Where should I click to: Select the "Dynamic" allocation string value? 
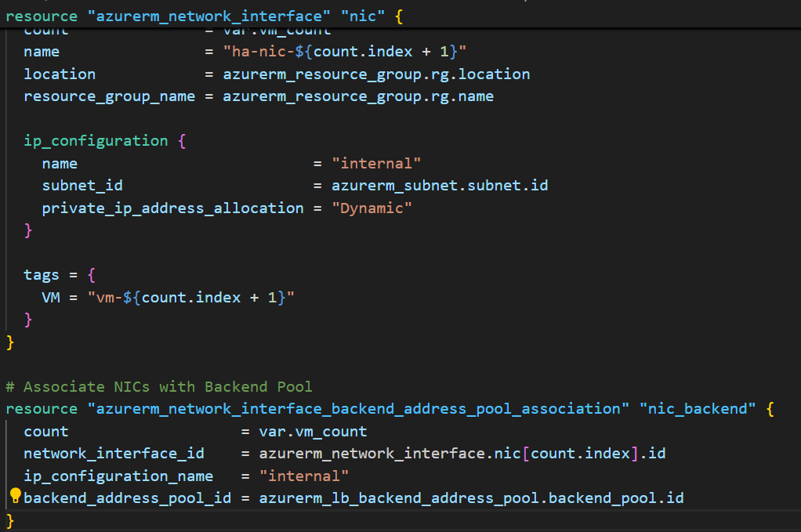[x=372, y=208]
